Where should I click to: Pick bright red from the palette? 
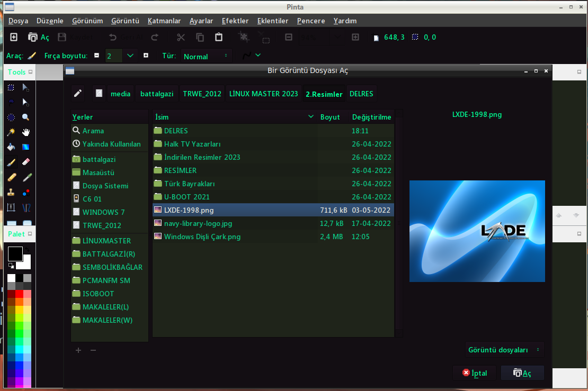[20, 294]
